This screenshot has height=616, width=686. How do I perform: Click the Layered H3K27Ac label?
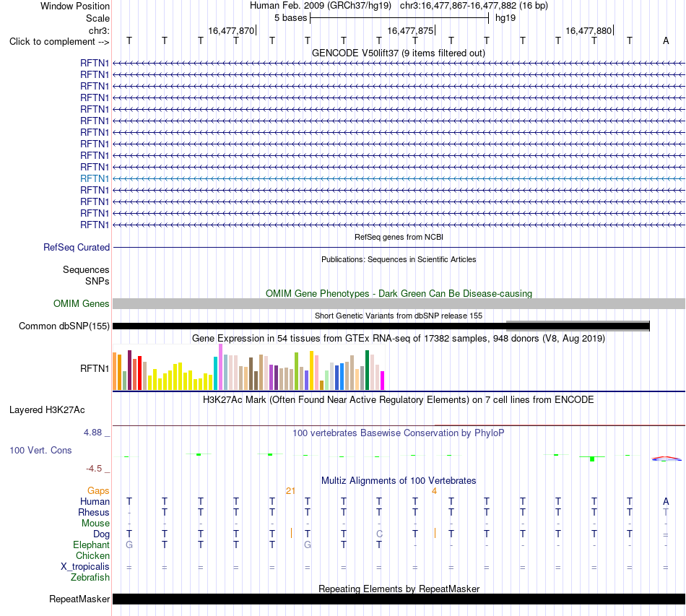click(47, 410)
